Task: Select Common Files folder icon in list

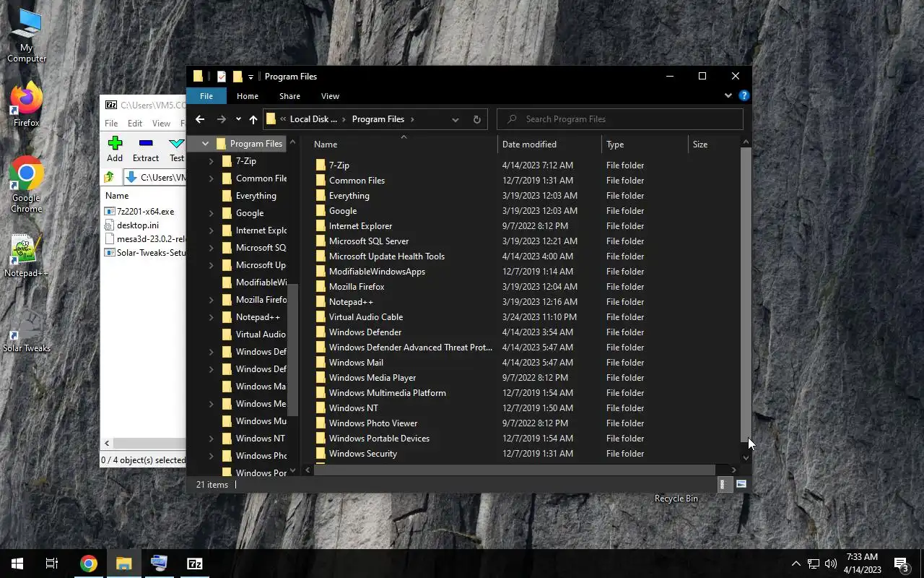Action: coord(321,181)
